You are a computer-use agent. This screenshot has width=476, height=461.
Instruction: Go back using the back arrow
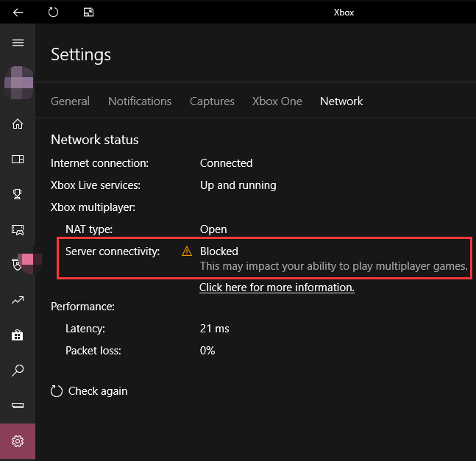(x=18, y=12)
